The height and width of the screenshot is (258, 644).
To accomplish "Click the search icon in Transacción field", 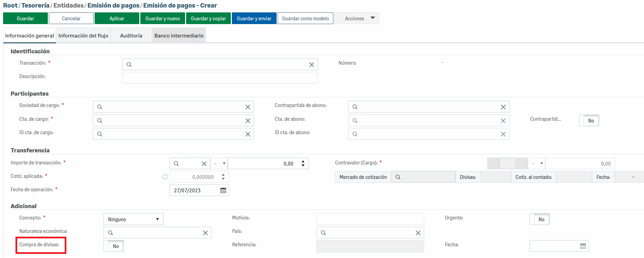I will (x=129, y=65).
